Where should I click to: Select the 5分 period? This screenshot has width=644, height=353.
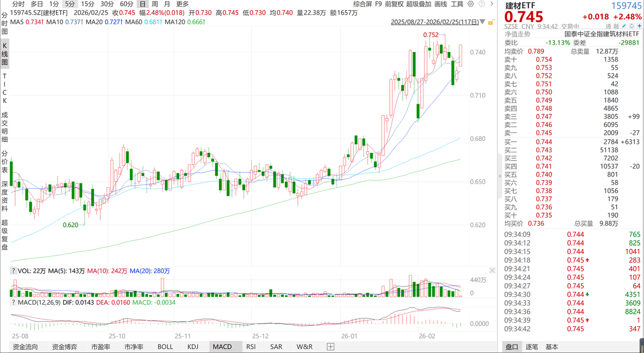point(70,4)
